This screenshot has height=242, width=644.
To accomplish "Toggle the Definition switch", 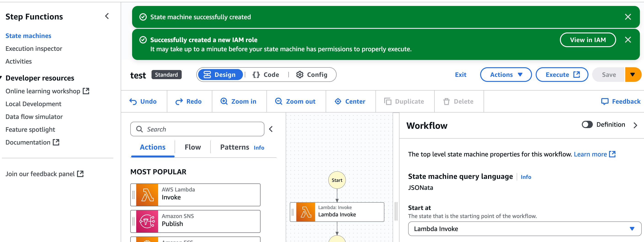I will coord(587,125).
